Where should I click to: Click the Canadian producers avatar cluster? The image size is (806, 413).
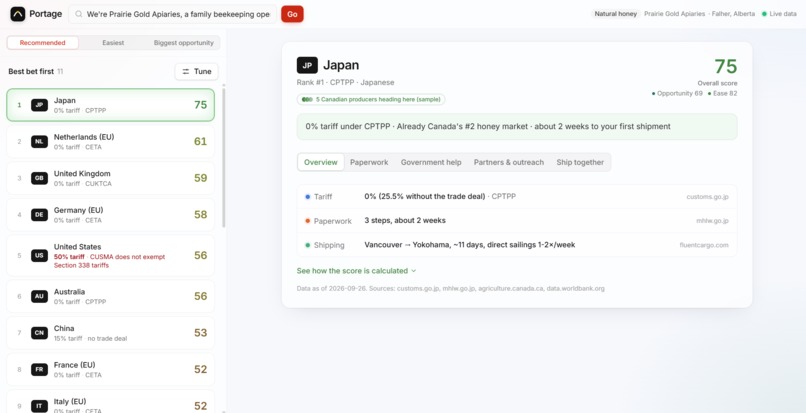click(307, 99)
